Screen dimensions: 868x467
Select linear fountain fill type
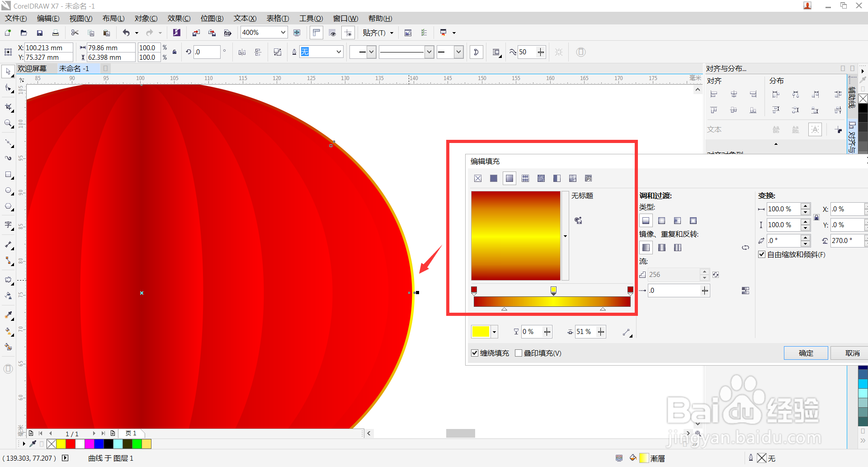646,221
